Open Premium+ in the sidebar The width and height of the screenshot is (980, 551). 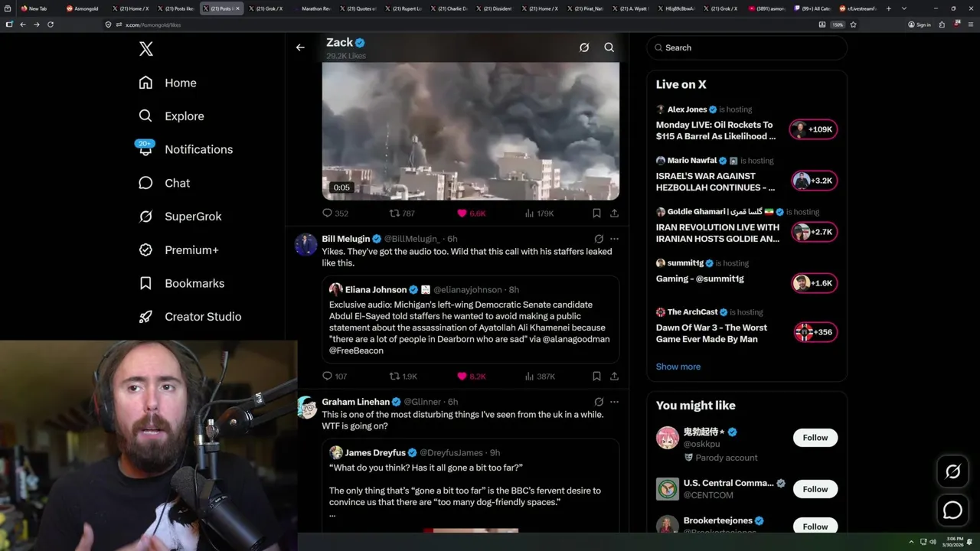178,249
